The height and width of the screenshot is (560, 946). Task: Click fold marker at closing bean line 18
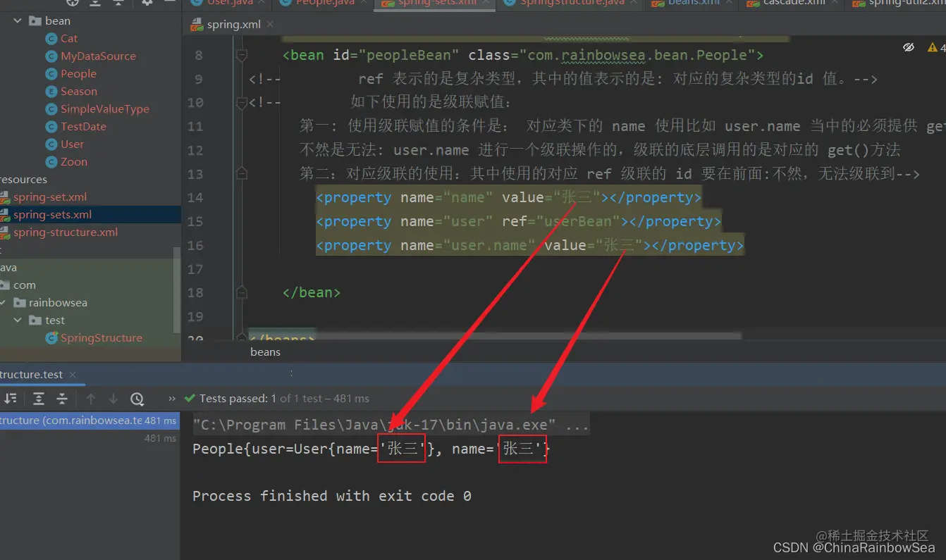coord(242,292)
